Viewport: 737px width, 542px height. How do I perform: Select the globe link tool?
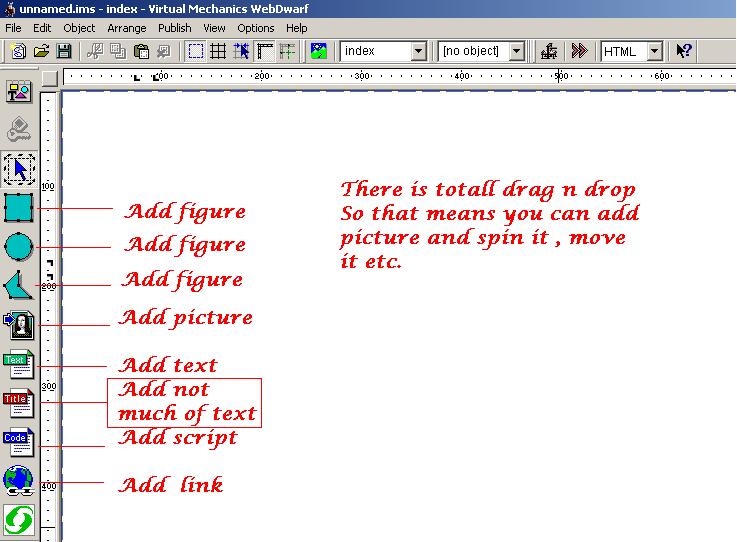19,480
